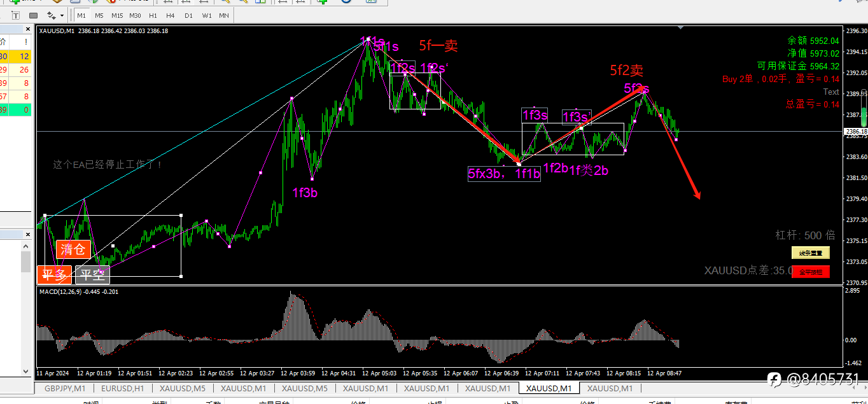Switch chart to H4 timeframe
Viewport: 868px width, 404px height.
coord(171,15)
